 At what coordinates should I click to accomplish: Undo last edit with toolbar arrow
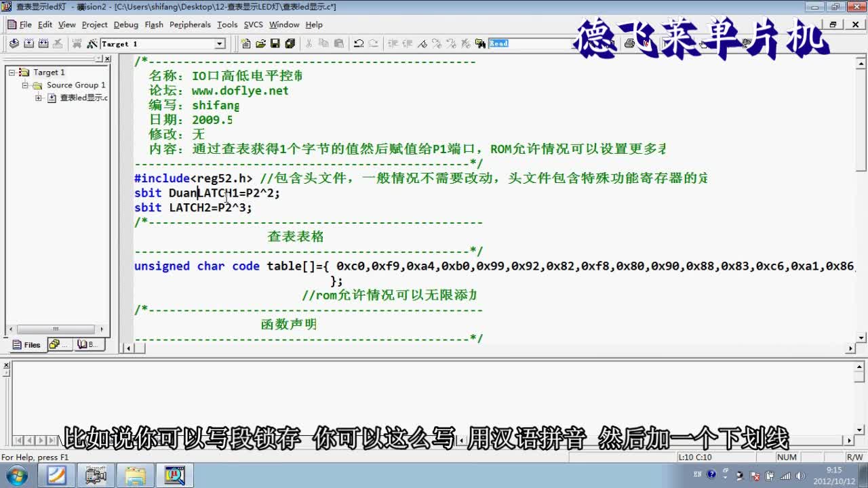click(x=359, y=43)
